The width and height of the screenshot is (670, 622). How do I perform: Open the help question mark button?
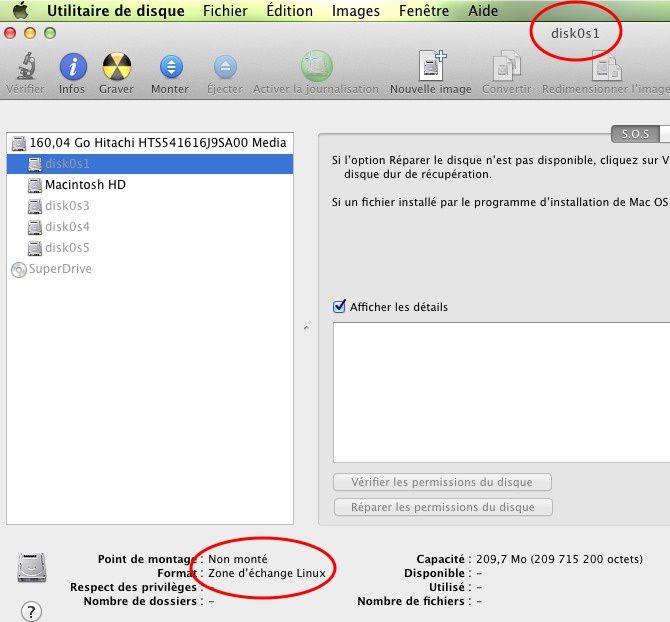point(31,611)
